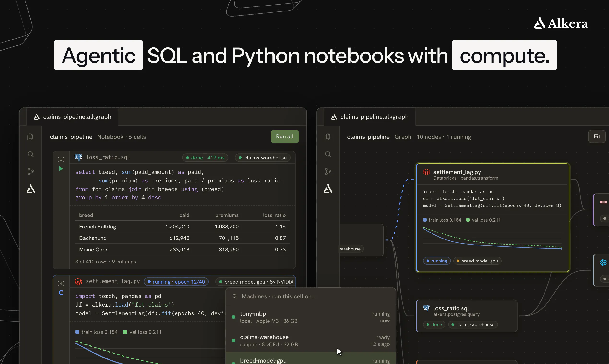609x364 pixels.
Task: Click the Postgres icon on loss_ratio.sql graph node
Action: click(427, 308)
